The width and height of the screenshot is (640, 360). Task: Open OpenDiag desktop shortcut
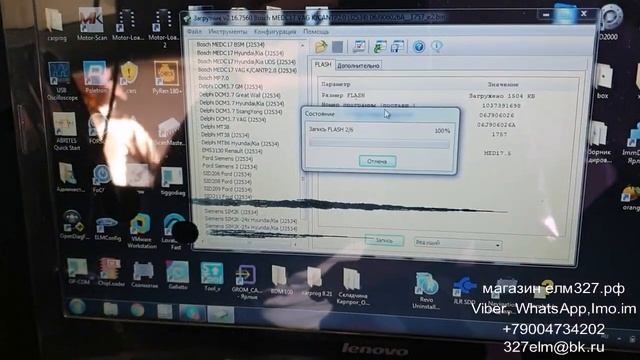73,225
